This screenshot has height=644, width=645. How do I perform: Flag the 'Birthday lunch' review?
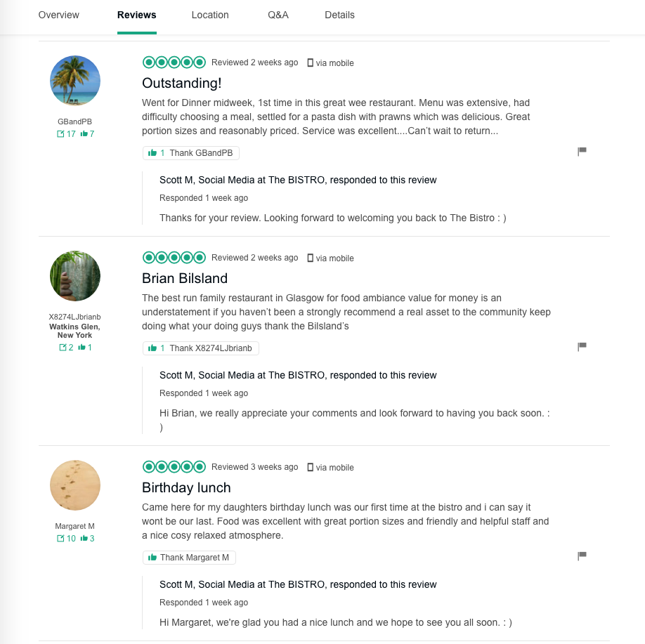[582, 556]
